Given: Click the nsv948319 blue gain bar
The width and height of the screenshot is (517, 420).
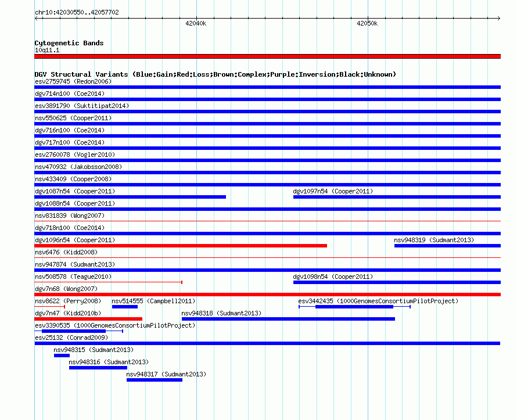Looking at the screenshot, I should (x=447, y=246).
